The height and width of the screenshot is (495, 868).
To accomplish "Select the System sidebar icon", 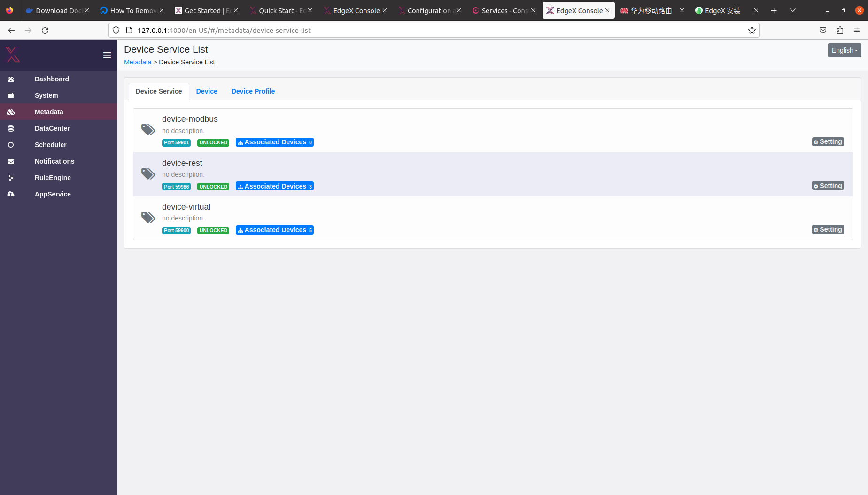I will (x=10, y=95).
